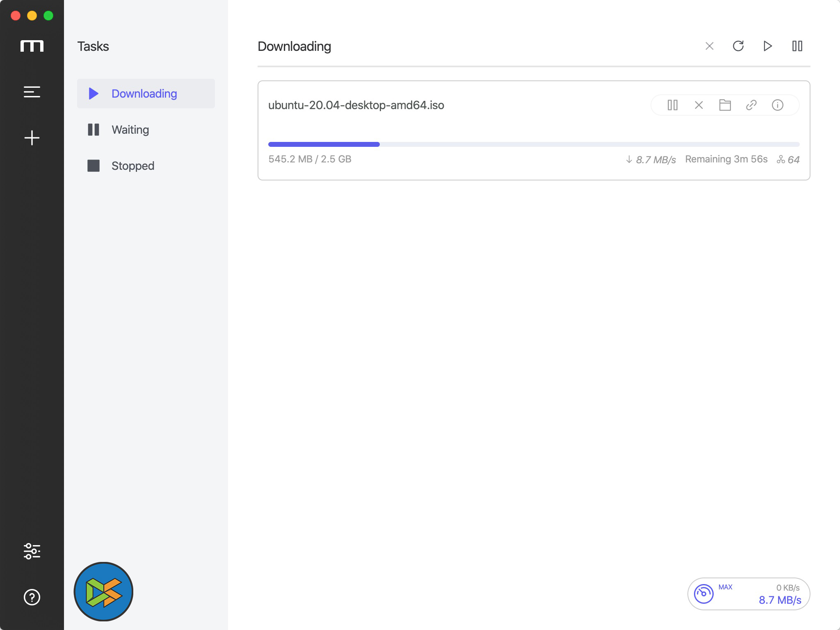Show ubuntu ISO task info details
840x630 pixels.
click(778, 105)
